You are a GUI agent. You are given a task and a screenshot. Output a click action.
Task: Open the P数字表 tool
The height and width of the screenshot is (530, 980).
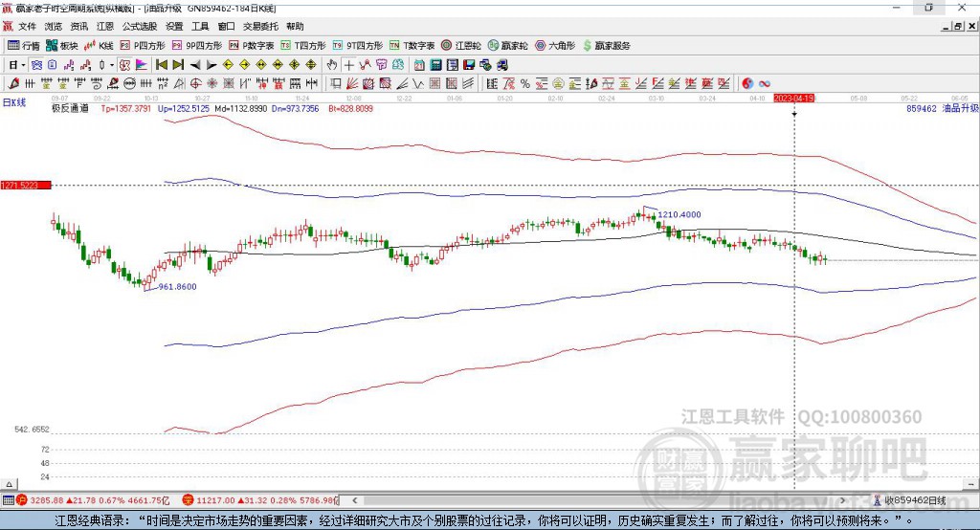252,46
